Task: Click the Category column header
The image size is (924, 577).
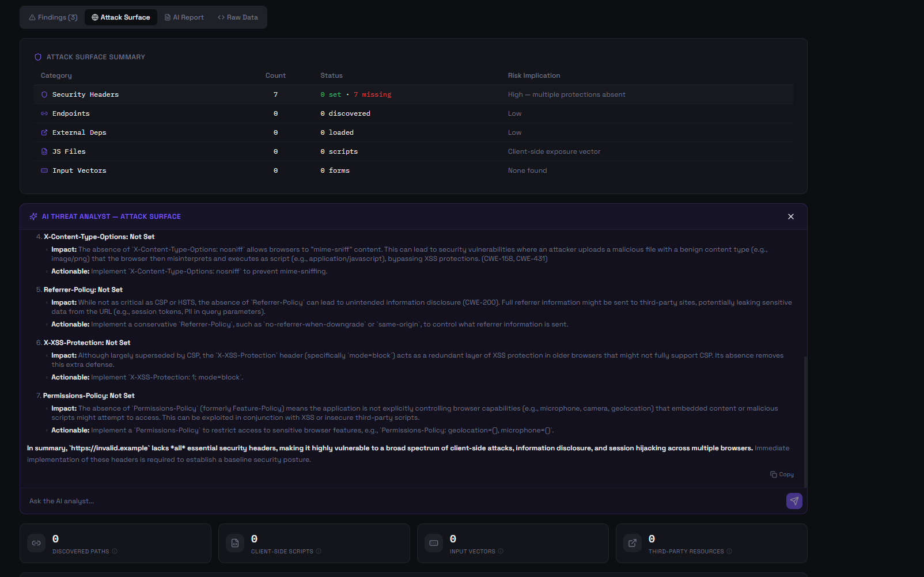Action: pos(56,75)
